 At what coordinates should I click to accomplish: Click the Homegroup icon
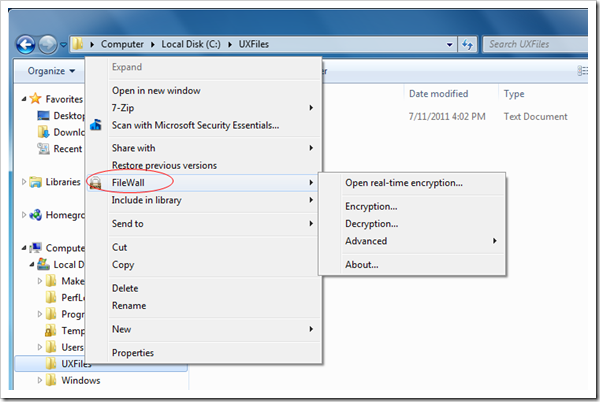click(x=36, y=215)
